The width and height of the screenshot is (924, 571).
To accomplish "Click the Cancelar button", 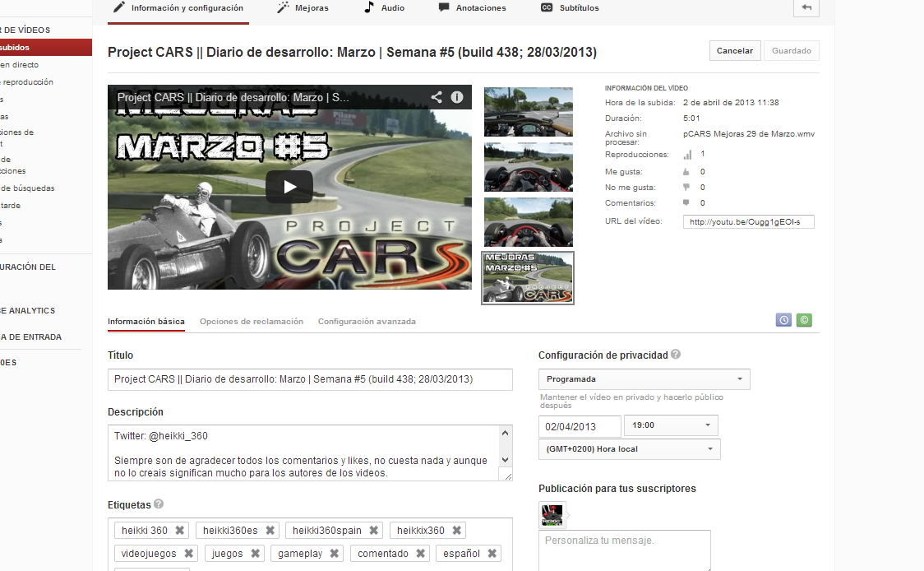I will point(735,51).
